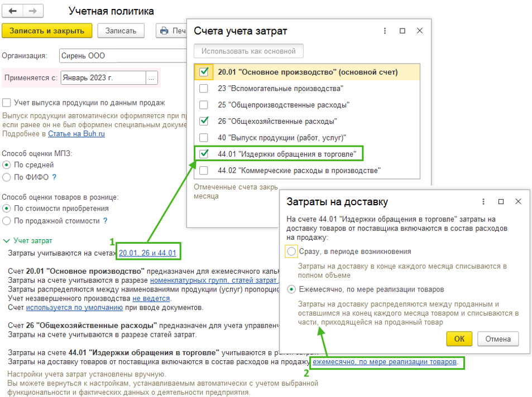Maximize the Счета учета затрат dialog
The image size is (532, 397).
coord(402,31)
